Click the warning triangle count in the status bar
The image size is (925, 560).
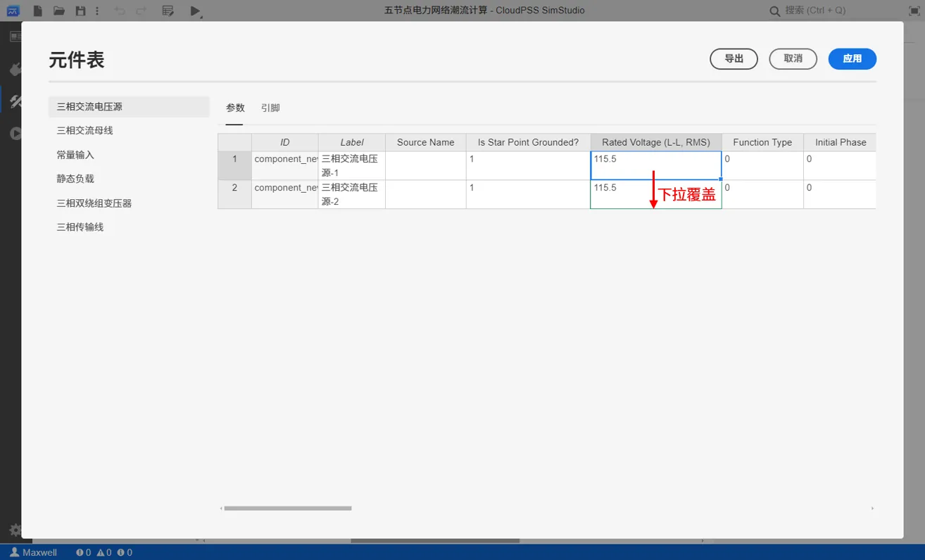point(104,552)
